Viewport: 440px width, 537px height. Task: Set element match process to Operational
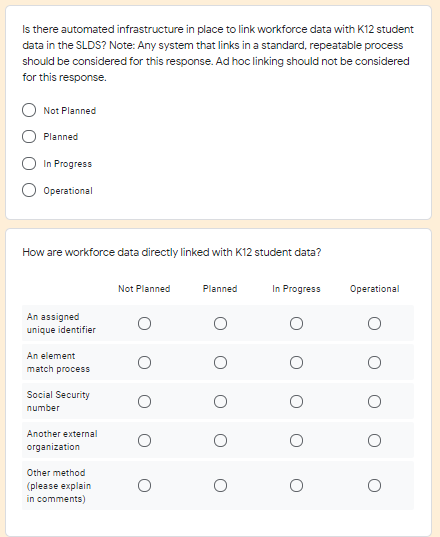[x=375, y=362]
